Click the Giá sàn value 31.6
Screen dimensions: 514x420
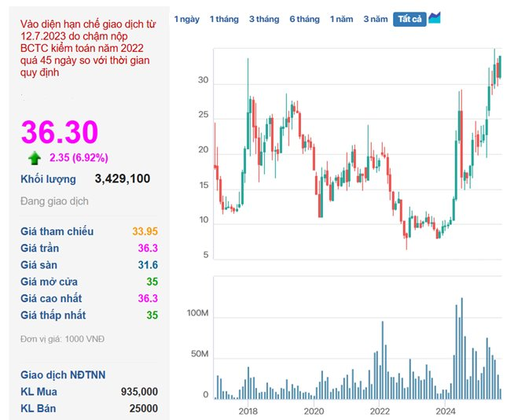(149, 265)
